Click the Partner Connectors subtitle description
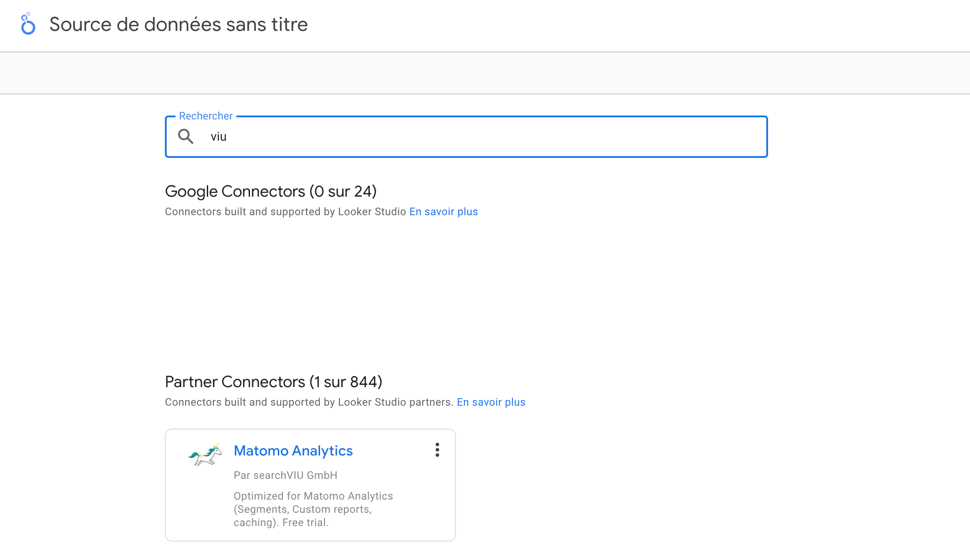This screenshot has height=560, width=970. coord(309,402)
